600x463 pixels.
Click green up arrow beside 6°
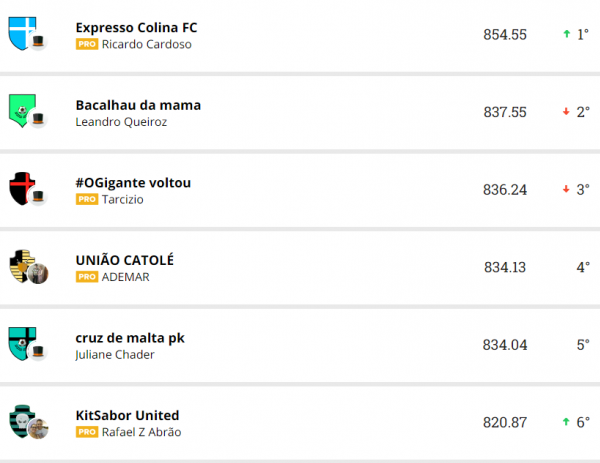pyautogui.click(x=566, y=422)
